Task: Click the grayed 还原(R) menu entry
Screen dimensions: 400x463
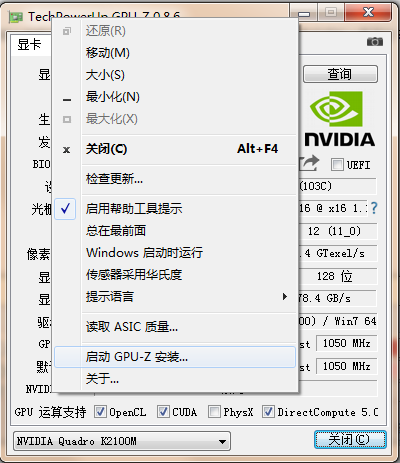Action: (175, 31)
